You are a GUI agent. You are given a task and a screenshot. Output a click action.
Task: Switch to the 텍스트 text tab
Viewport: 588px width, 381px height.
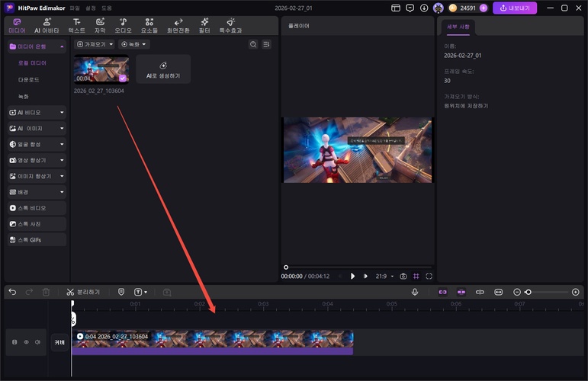76,25
